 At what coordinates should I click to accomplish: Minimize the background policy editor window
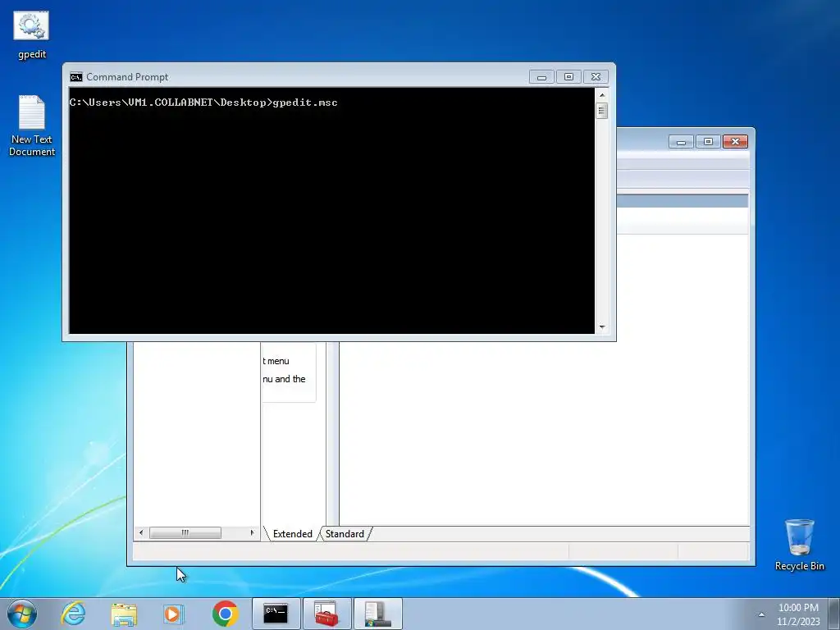[x=681, y=142]
